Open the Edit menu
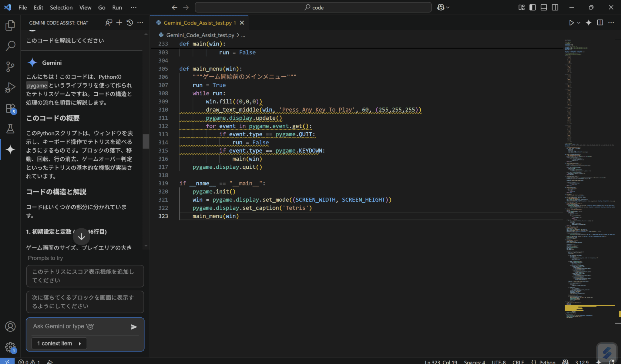Viewport: 621px width, 364px height. tap(38, 8)
